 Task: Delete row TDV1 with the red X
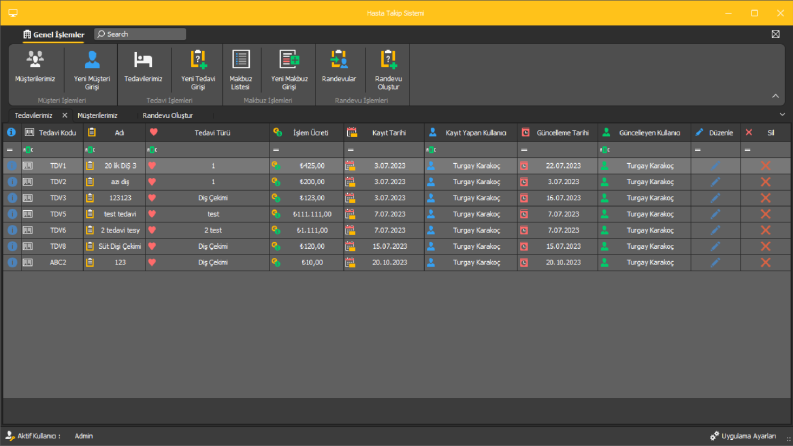pos(766,166)
